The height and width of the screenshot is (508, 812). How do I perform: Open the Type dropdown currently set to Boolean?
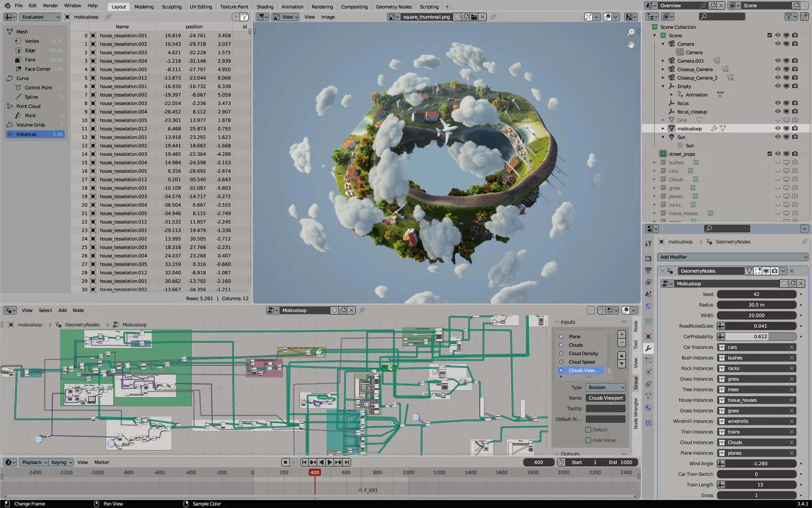605,387
